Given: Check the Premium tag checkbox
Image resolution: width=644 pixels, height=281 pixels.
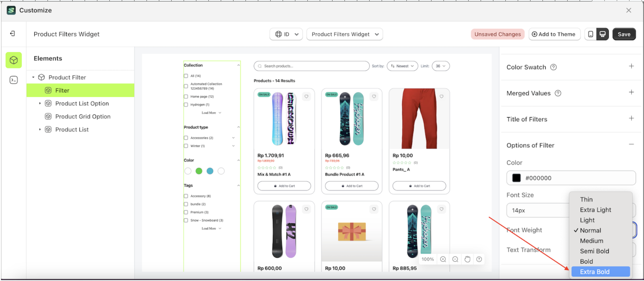Looking at the screenshot, I should click(186, 212).
